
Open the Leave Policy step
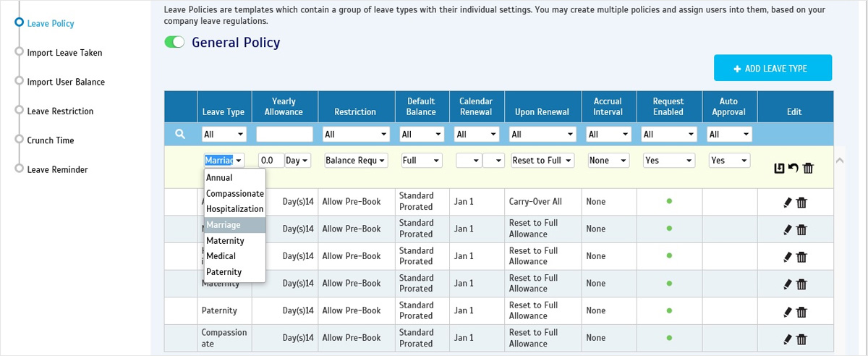click(x=51, y=23)
